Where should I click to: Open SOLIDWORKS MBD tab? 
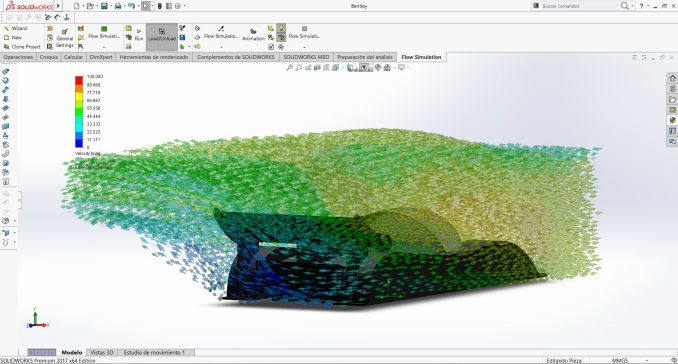(306, 57)
